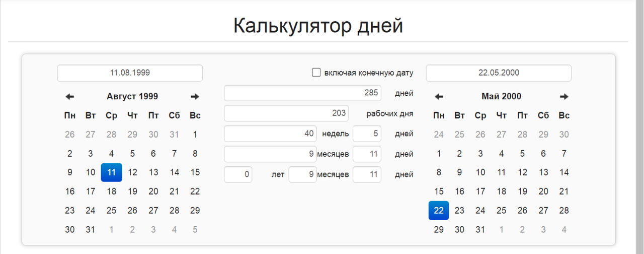Screen dimensions: 644x254
Task: Select greyed 24 in May 2000 calendar
Action: (x=439, y=135)
